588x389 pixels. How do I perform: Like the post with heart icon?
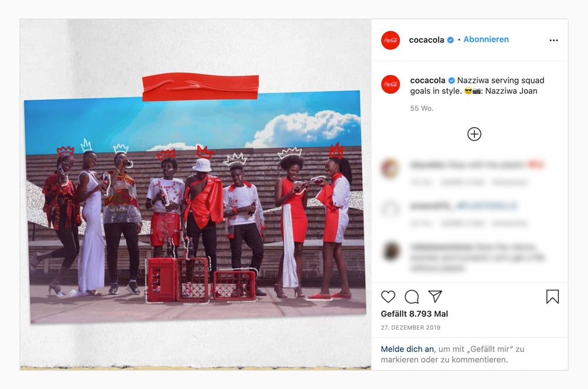tap(388, 296)
